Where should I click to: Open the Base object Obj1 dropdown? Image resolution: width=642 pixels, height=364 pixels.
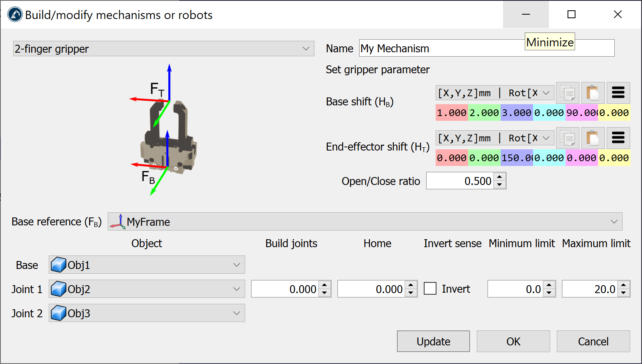coord(147,265)
